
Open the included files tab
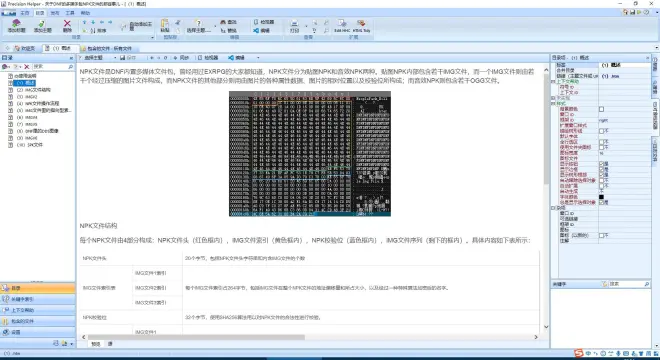[106, 48]
